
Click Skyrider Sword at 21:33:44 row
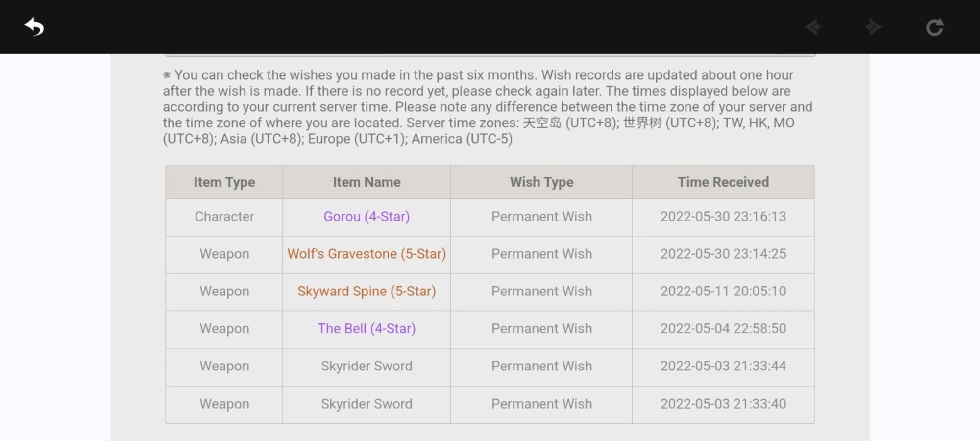(367, 366)
